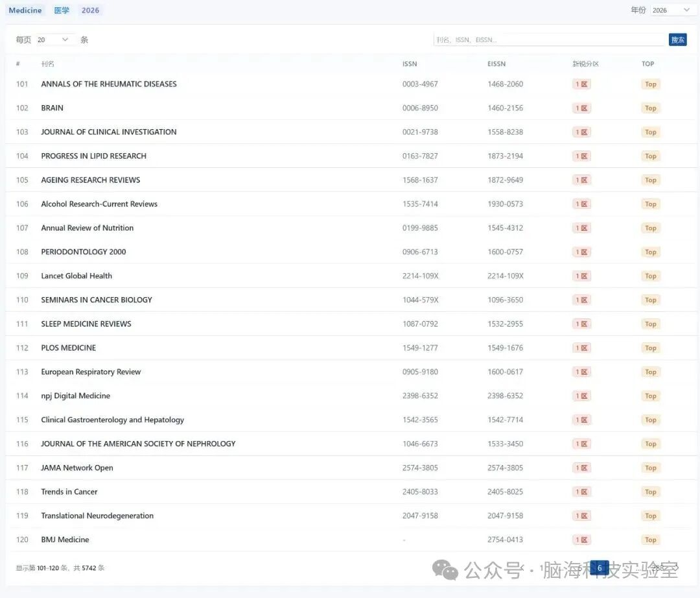Click ISSN value 0199-9885
Viewport: 700px width, 598px height.
(420, 228)
